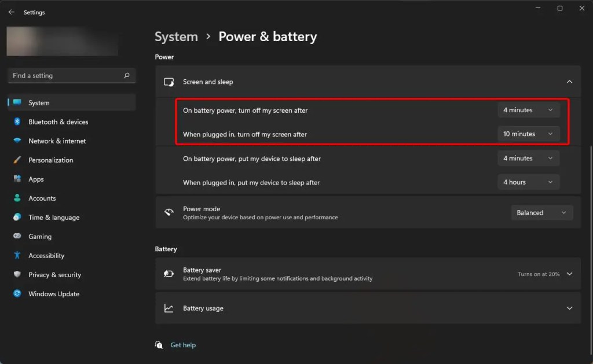This screenshot has height=364, width=593.
Task: Click the Bluetooth icon in sidebar
Action: (17, 122)
